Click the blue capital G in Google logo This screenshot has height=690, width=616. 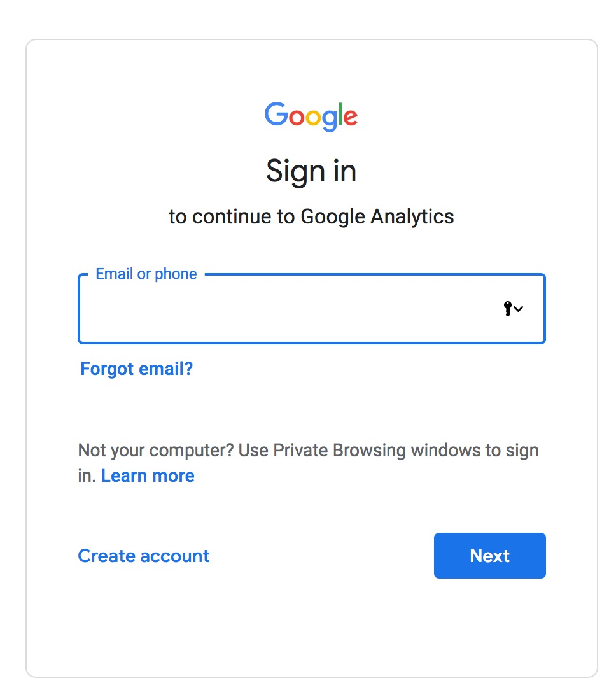pyautogui.click(x=276, y=115)
